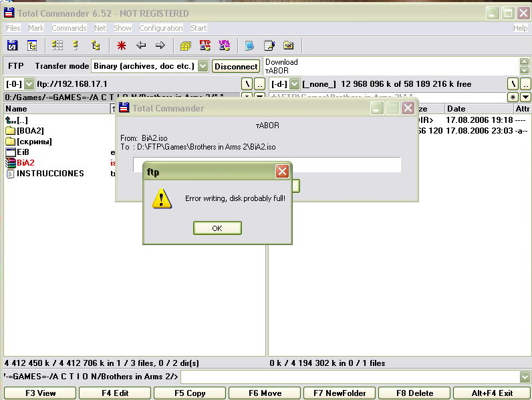532x400 pixels.
Task: Open the notepad editor toolbar icon
Action: coord(269,45)
